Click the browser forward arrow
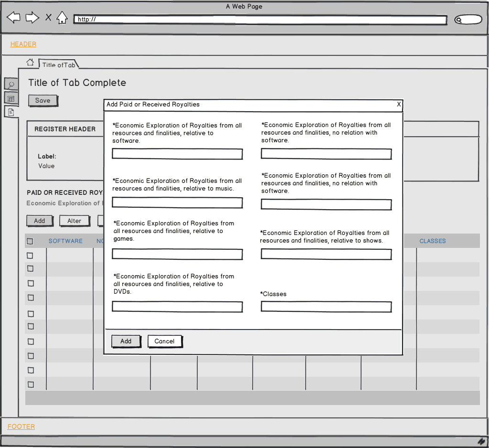This screenshot has width=489, height=448. coord(32,18)
